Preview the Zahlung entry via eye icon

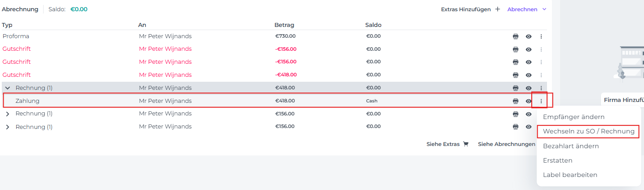pyautogui.click(x=529, y=101)
